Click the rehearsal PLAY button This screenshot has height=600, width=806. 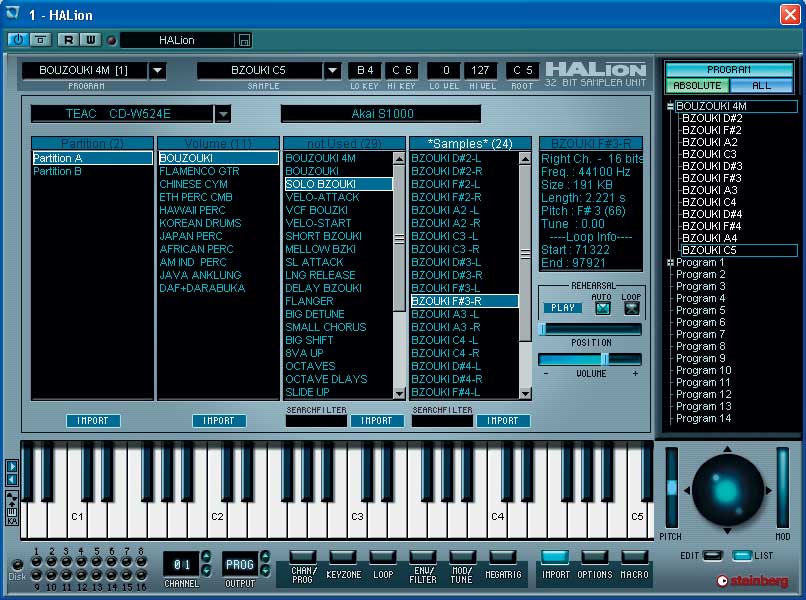(x=563, y=307)
